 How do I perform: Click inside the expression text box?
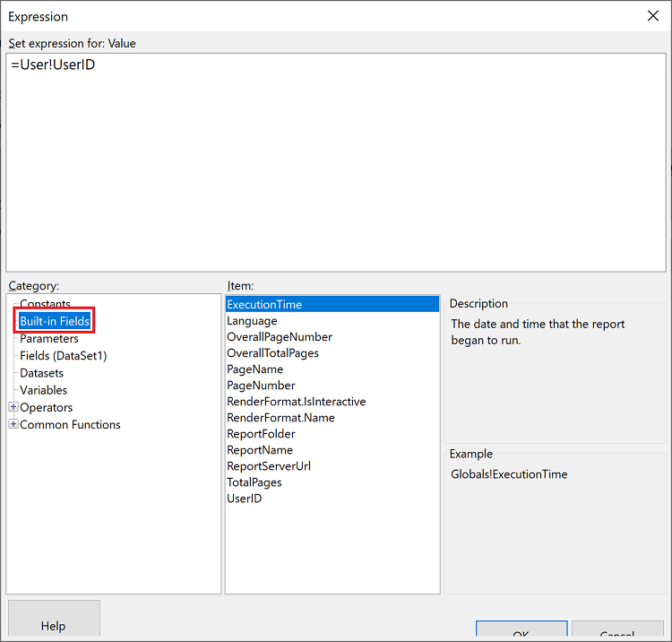pos(336,162)
